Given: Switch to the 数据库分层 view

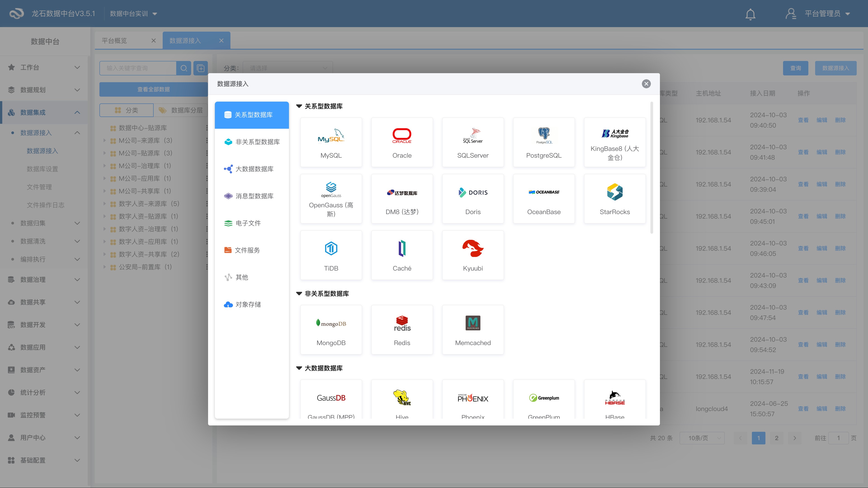Looking at the screenshot, I should pos(181,110).
